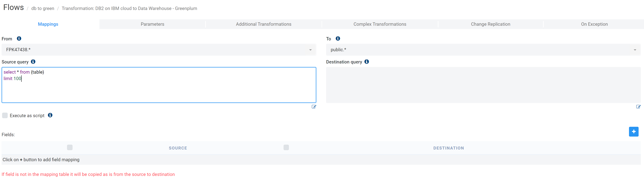Enable Execute as script checkbox
Screen dimensions: 644x178
coord(5,115)
